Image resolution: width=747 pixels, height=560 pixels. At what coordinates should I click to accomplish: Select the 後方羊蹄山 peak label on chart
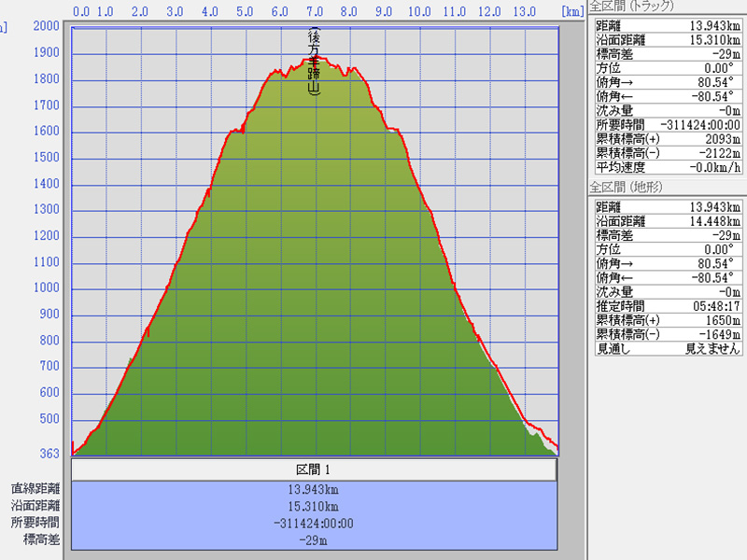(x=314, y=63)
